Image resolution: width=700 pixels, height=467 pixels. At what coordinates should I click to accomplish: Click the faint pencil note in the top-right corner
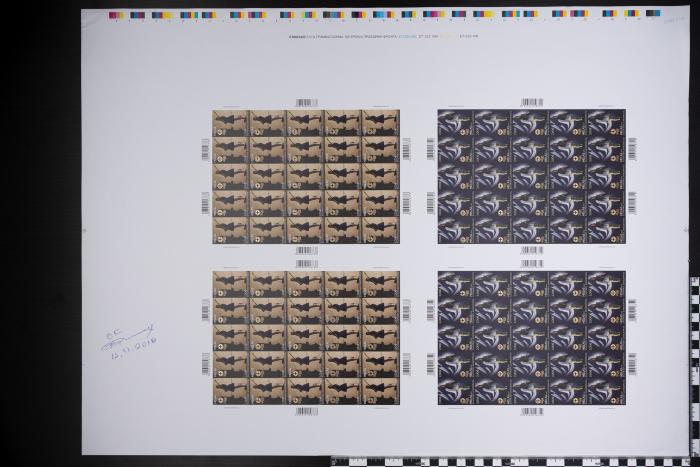click(674, 19)
